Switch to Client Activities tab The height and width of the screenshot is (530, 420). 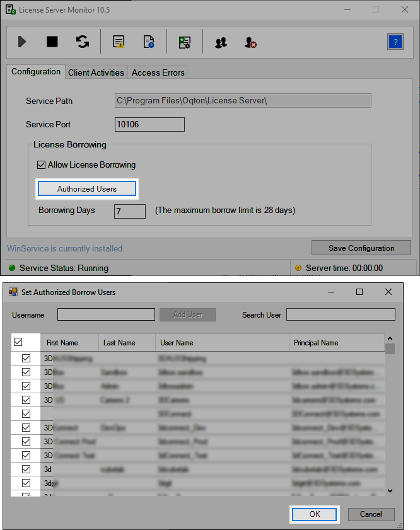click(96, 72)
